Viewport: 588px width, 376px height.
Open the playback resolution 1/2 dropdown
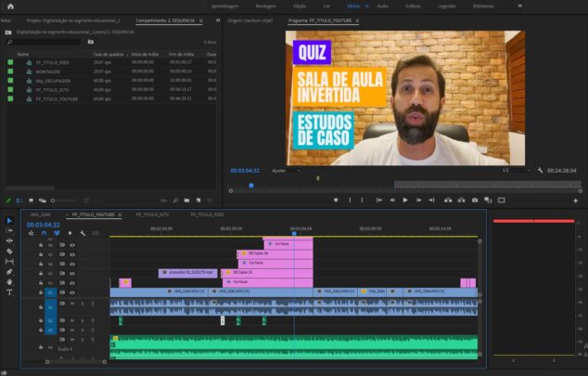coord(510,171)
